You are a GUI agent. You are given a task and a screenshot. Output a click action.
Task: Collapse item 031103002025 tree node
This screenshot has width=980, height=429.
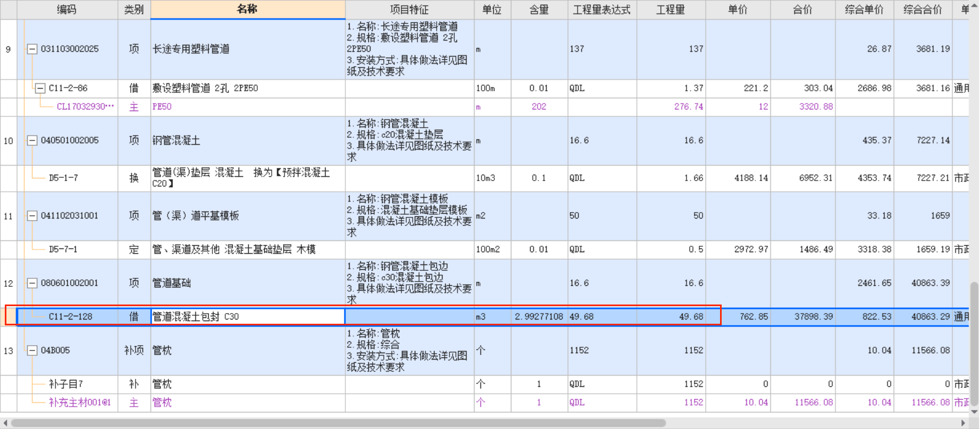tap(32, 49)
